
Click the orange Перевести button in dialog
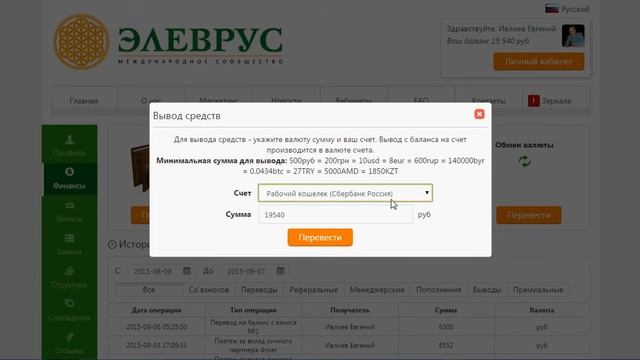(x=320, y=238)
